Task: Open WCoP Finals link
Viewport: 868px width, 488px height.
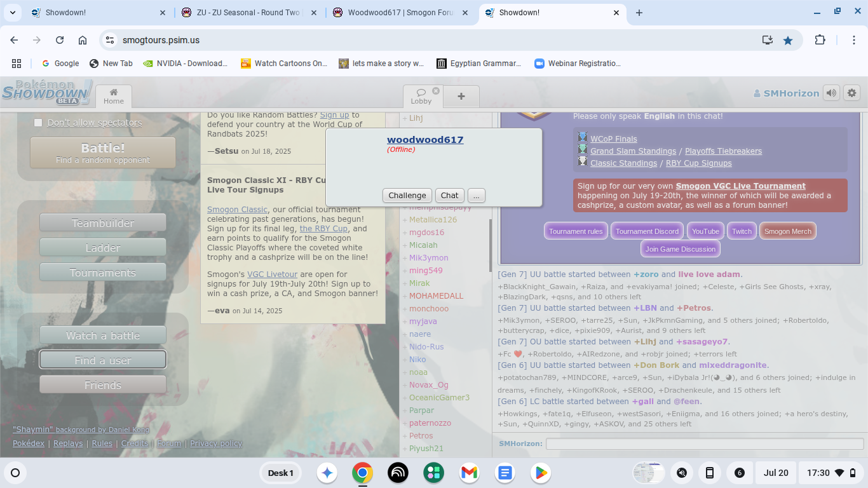Action: [x=614, y=139]
